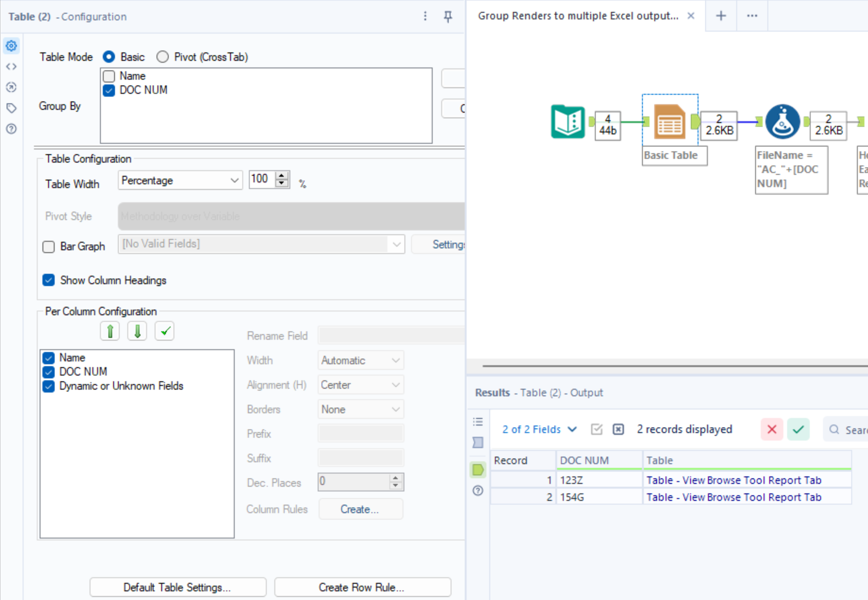The image size is (868, 600).
Task: Click the Text Input tool on canvas
Action: click(567, 121)
